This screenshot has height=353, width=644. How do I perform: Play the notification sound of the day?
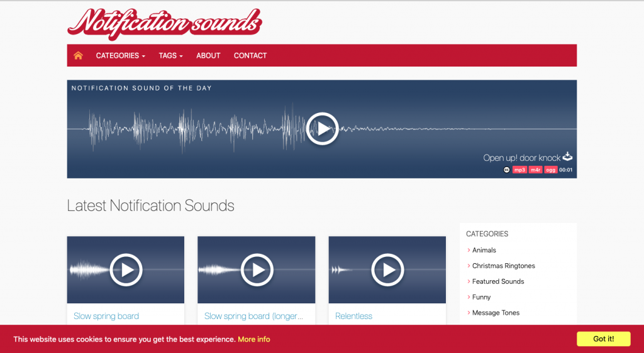coord(322,129)
